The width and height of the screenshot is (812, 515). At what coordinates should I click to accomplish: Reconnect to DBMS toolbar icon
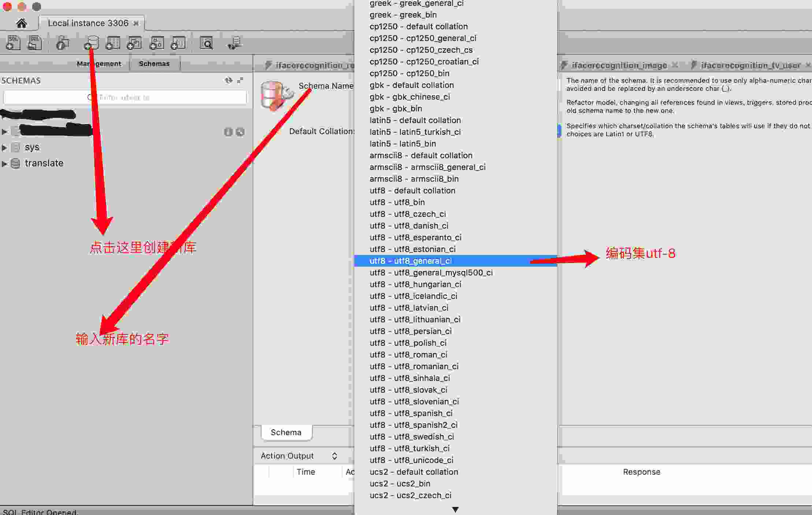(x=234, y=43)
